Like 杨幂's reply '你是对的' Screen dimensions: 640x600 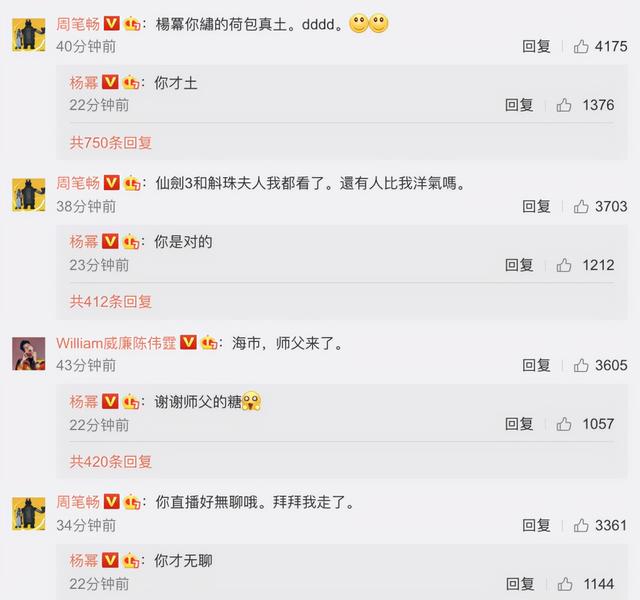coord(564,265)
